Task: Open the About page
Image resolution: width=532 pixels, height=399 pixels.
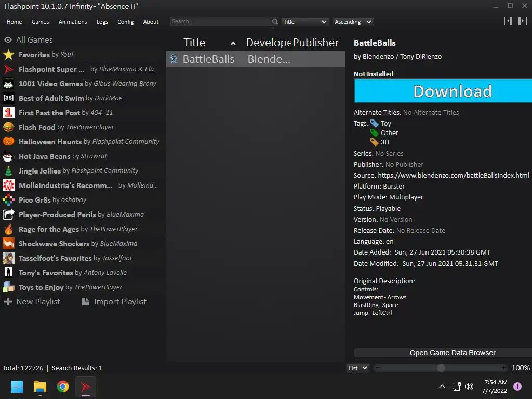Action: pos(151,22)
